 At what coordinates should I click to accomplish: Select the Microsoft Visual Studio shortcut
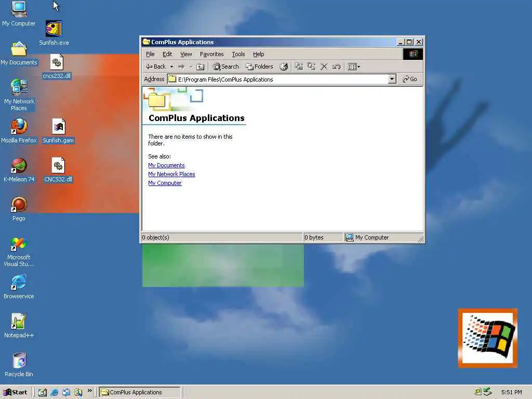(19, 252)
